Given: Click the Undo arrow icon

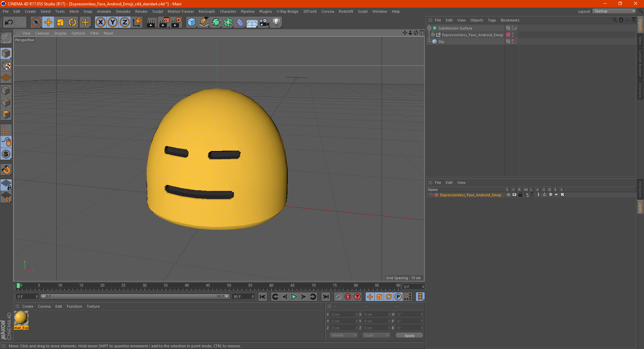Looking at the screenshot, I should [9, 22].
